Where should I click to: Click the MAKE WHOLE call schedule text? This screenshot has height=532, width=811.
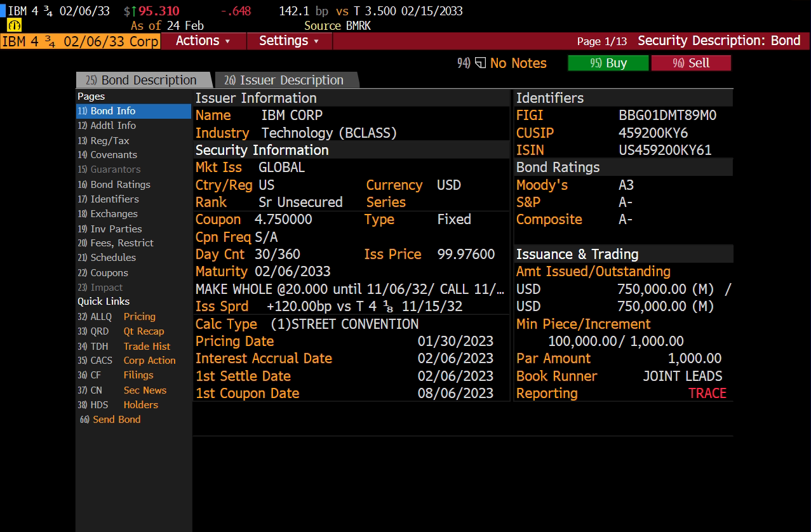350,289
